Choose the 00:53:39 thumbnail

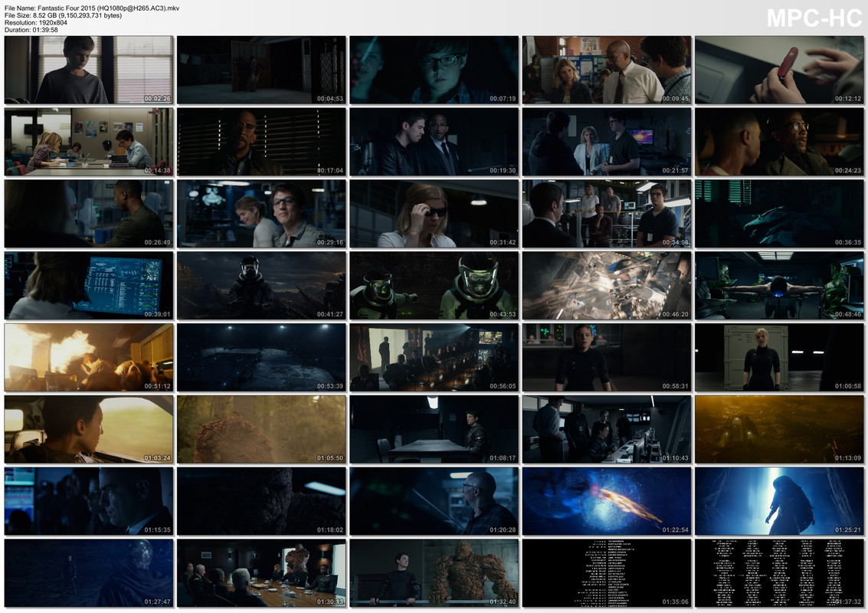coord(261,358)
